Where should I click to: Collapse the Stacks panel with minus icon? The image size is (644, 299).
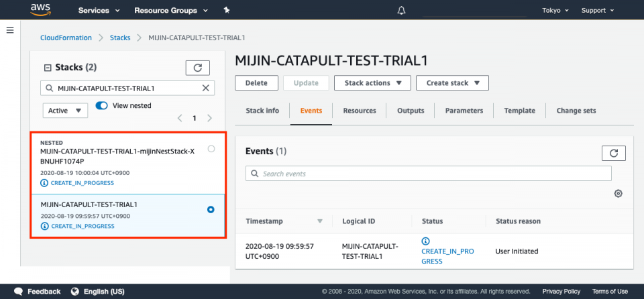[x=47, y=68]
